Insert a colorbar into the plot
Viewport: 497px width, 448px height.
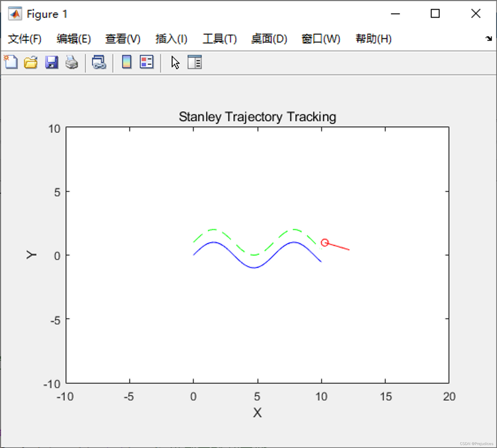click(x=126, y=62)
